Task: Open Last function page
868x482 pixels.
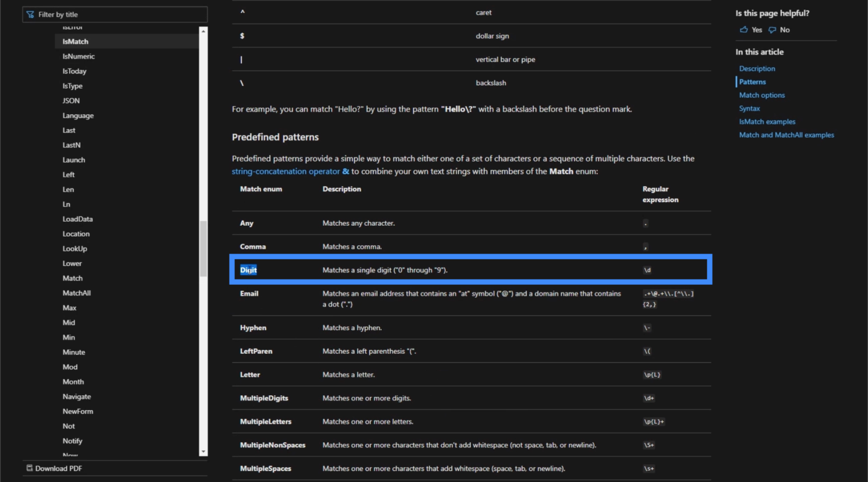Action: (69, 130)
